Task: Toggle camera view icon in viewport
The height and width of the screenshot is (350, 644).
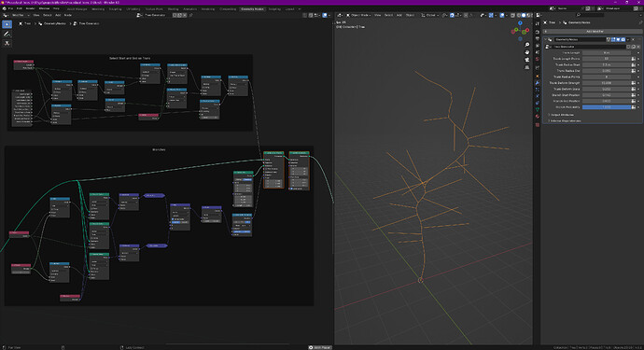Action: pos(527,60)
